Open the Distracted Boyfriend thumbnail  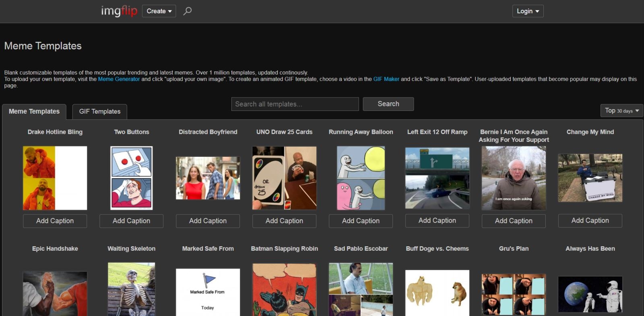click(208, 178)
